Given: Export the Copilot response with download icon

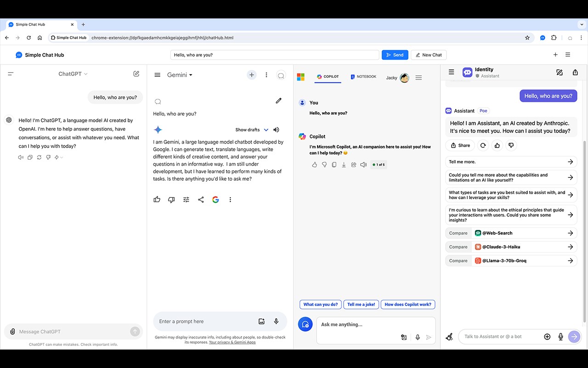Looking at the screenshot, I should click(x=344, y=165).
